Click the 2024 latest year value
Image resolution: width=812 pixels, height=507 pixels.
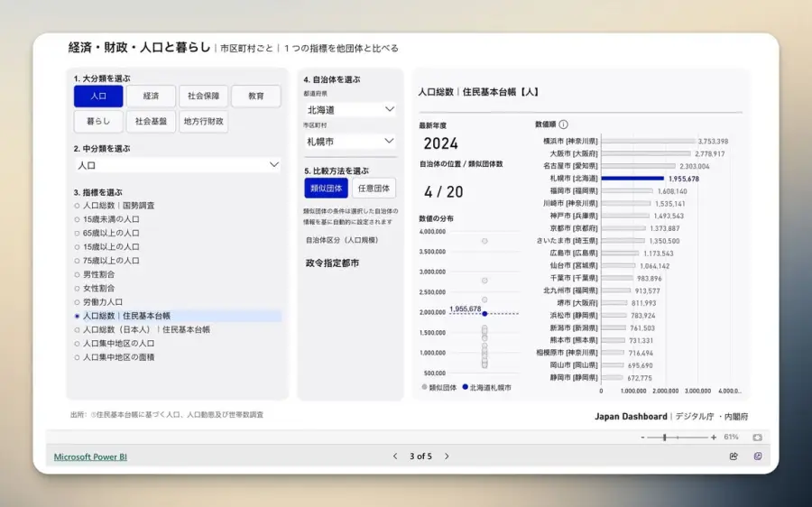(x=440, y=143)
